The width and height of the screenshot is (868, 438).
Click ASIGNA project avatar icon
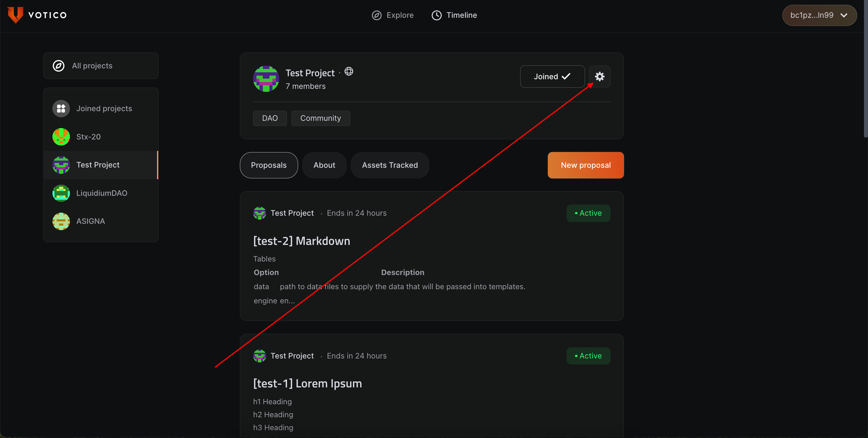pyautogui.click(x=61, y=221)
